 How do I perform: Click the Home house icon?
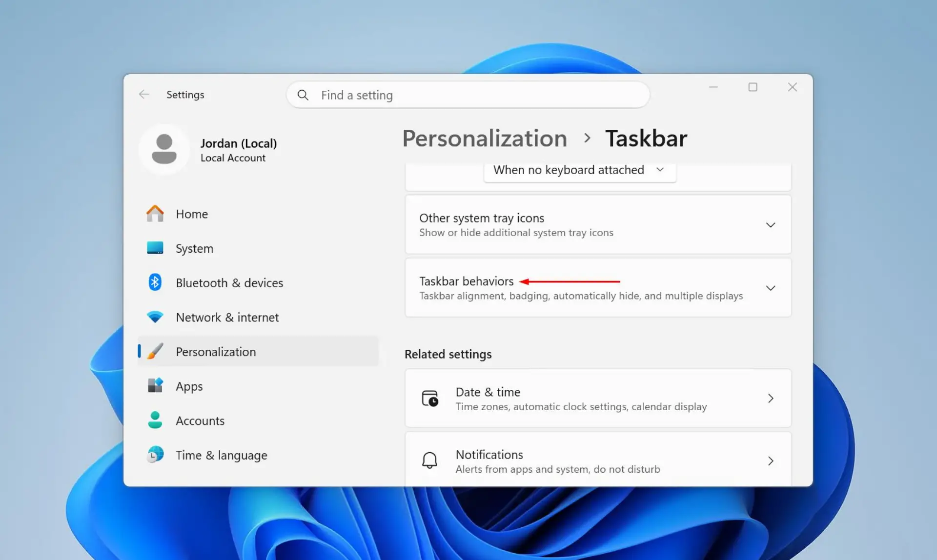pyautogui.click(x=155, y=214)
